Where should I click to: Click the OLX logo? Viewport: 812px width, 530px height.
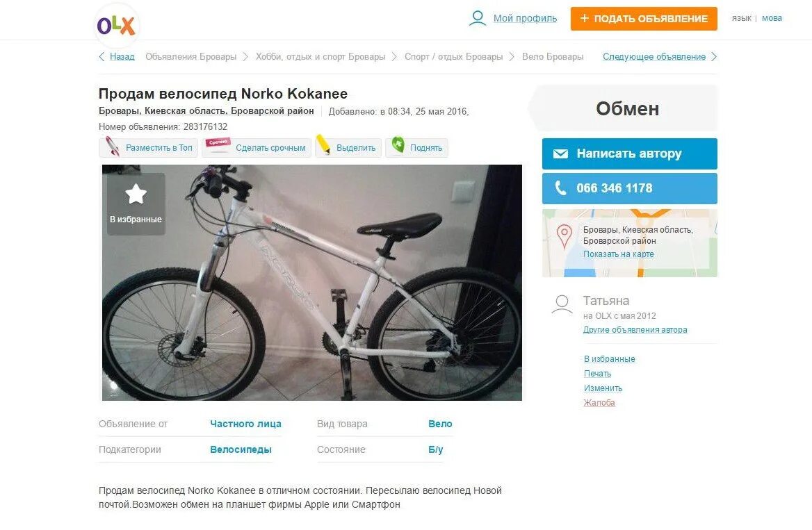coord(117,25)
